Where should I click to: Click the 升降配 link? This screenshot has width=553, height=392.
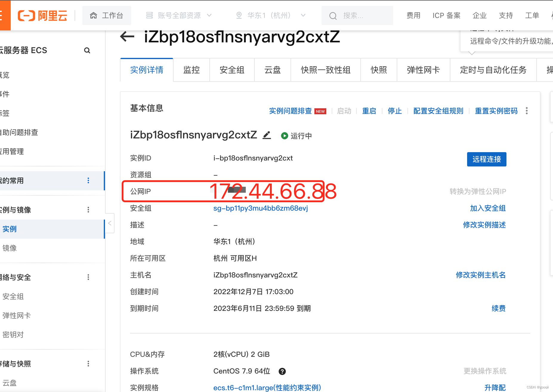495,388
